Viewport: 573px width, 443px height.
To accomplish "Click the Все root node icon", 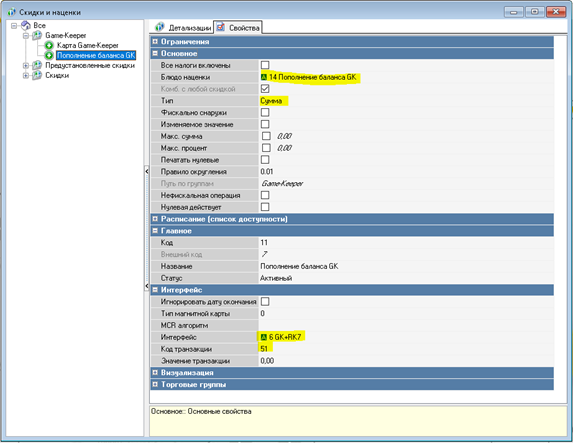I will pyautogui.click(x=26, y=25).
